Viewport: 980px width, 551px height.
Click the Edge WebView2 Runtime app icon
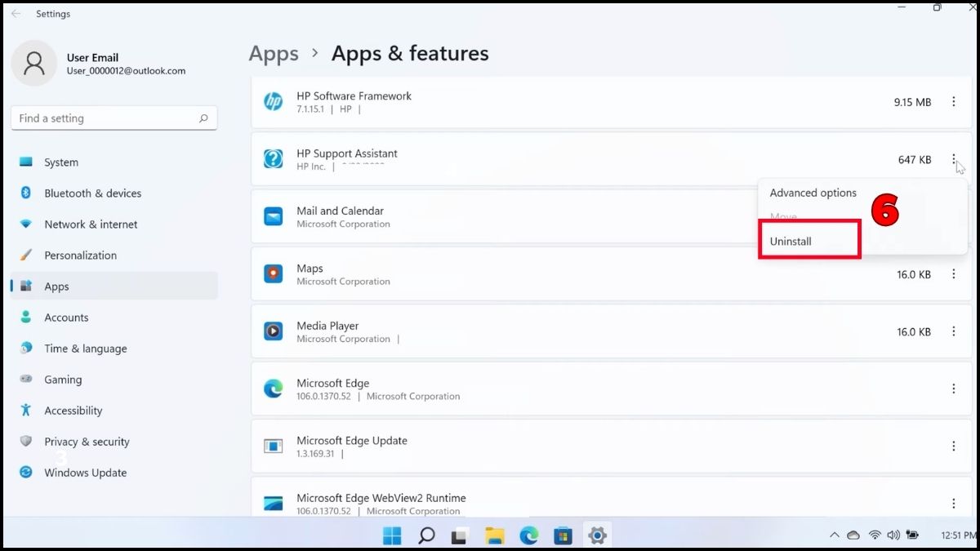click(273, 503)
